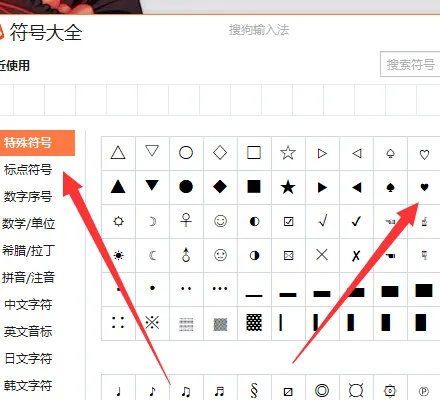Insert the bold ballot X symbol
Screen dimensions: 440x400
[x=356, y=255]
